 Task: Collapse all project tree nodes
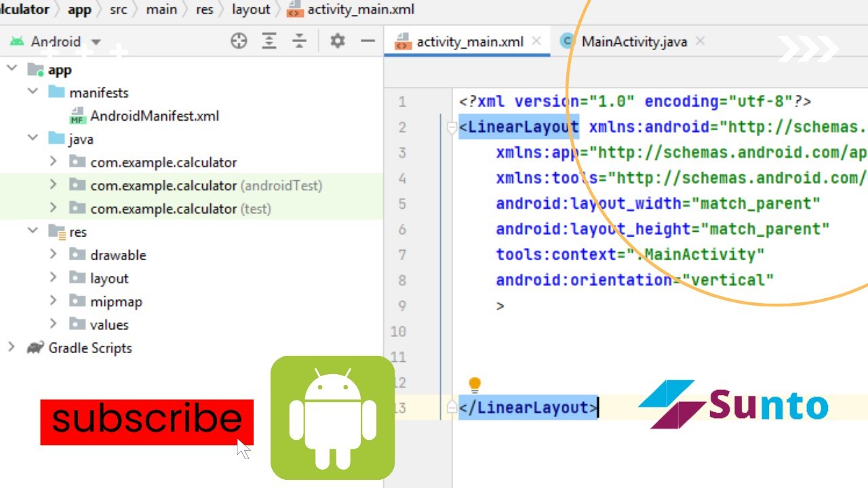(299, 41)
